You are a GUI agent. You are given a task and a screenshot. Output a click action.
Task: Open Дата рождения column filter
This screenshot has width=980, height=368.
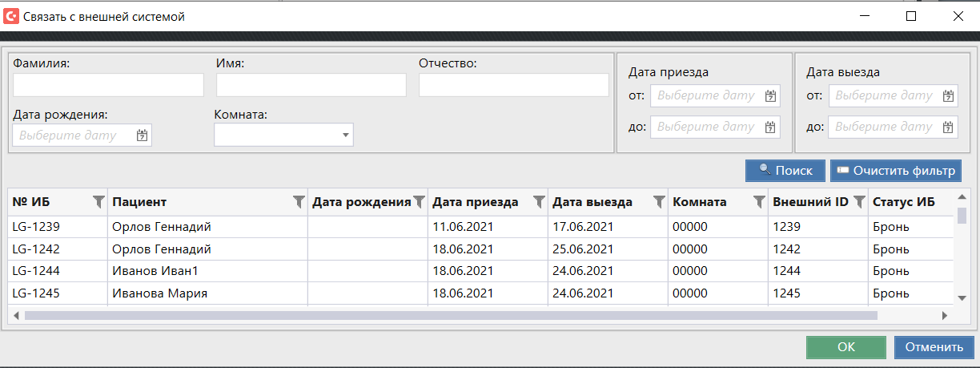point(418,201)
